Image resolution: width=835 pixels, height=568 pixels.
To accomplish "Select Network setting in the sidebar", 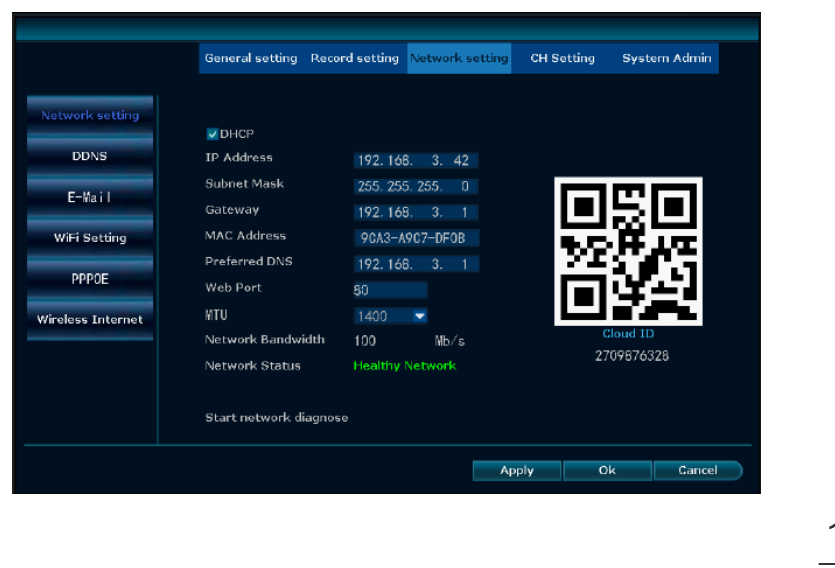I will pyautogui.click(x=90, y=115).
